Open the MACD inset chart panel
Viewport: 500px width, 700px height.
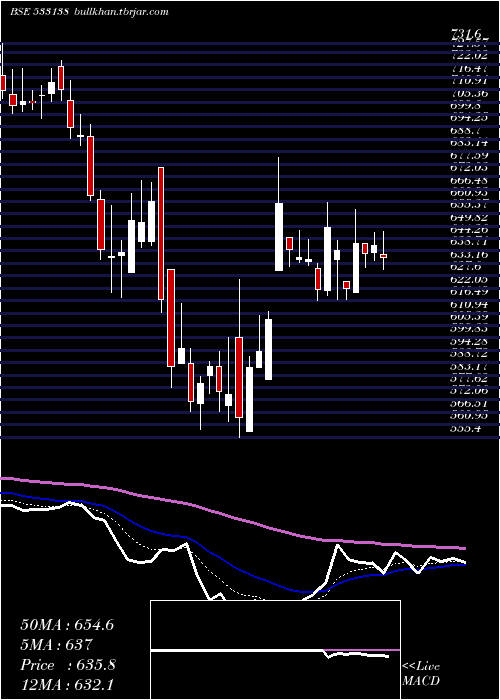coord(275,650)
